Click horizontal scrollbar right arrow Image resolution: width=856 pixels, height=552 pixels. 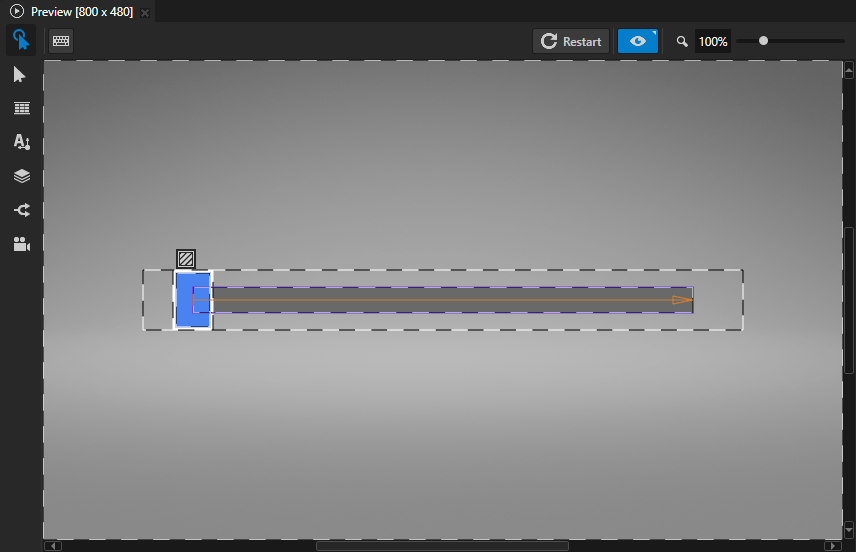tap(833, 546)
